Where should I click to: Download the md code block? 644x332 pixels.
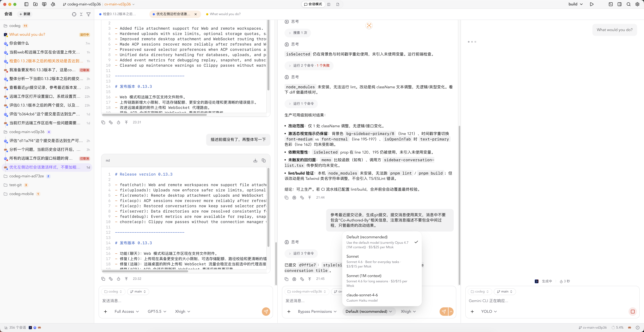[255, 160]
